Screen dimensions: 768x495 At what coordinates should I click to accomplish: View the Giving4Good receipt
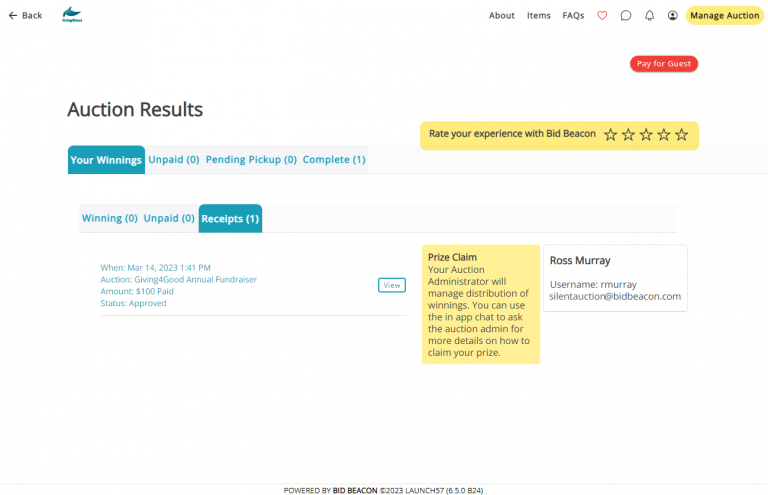392,285
